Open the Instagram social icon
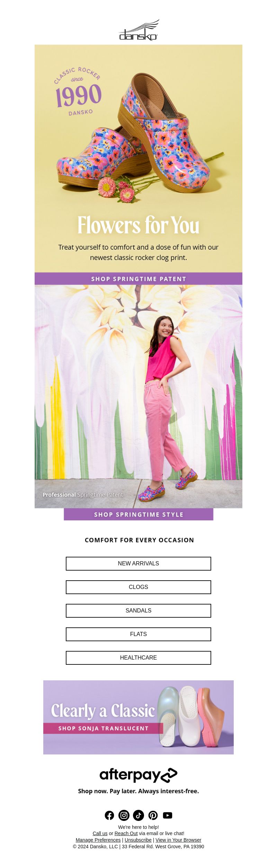Image resolution: width=277 pixels, height=868 pixels. coord(124,815)
